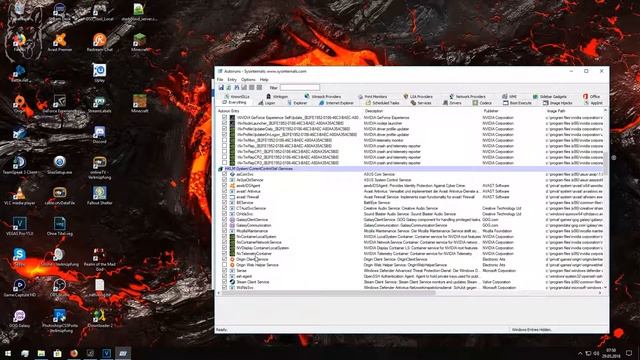Image resolution: width=640 pixels, height=360 pixels.
Task: Uncheck the MozillaMaintenance service checkbox
Action: coord(224,231)
